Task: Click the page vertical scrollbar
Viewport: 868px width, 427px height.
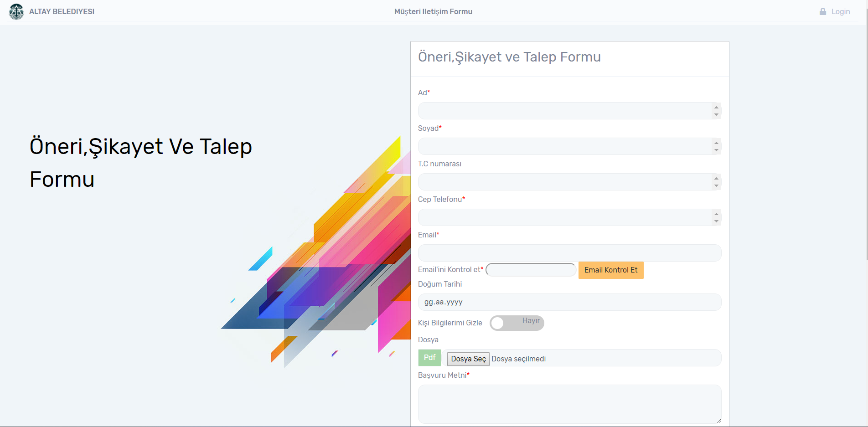Action: (865, 137)
